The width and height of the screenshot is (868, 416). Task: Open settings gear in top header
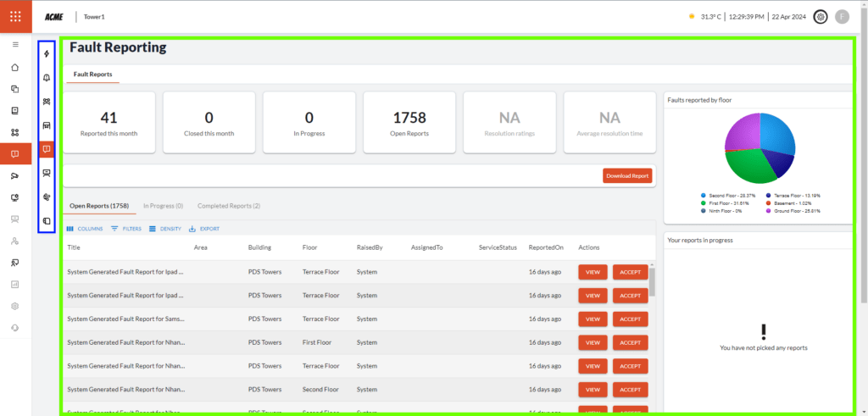pyautogui.click(x=820, y=16)
